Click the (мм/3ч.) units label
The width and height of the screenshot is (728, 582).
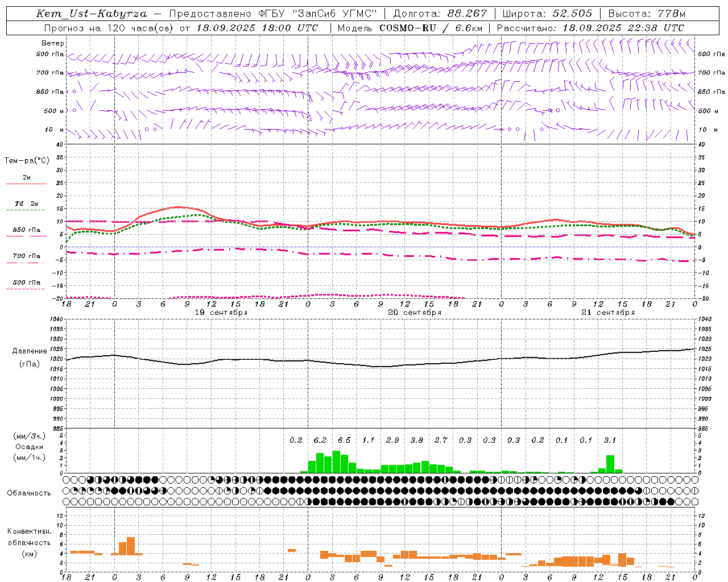click(x=30, y=436)
